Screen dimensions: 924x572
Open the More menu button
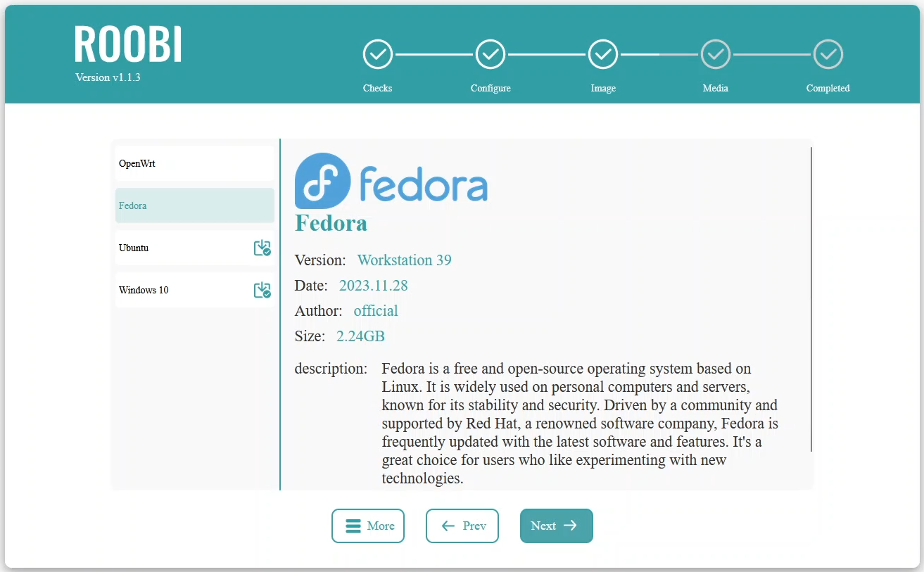pos(368,526)
